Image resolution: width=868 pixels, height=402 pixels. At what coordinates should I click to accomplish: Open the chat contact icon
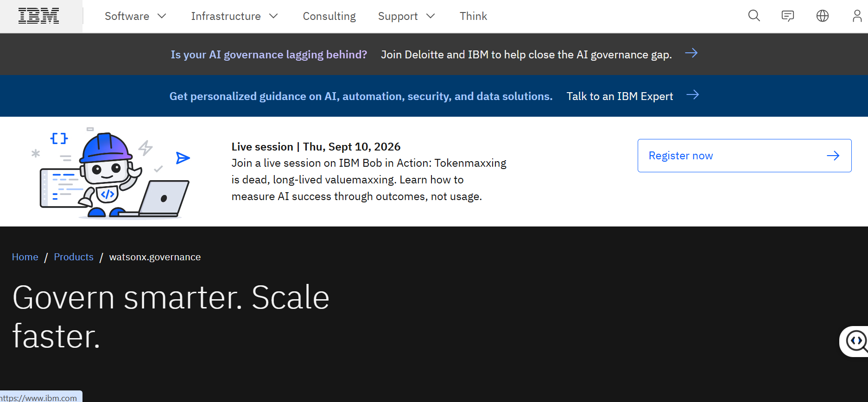pyautogui.click(x=788, y=16)
